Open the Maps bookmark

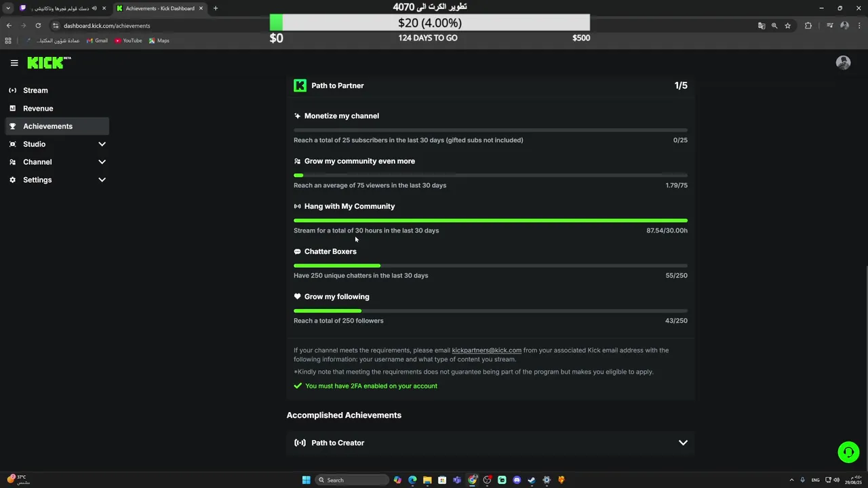point(159,41)
